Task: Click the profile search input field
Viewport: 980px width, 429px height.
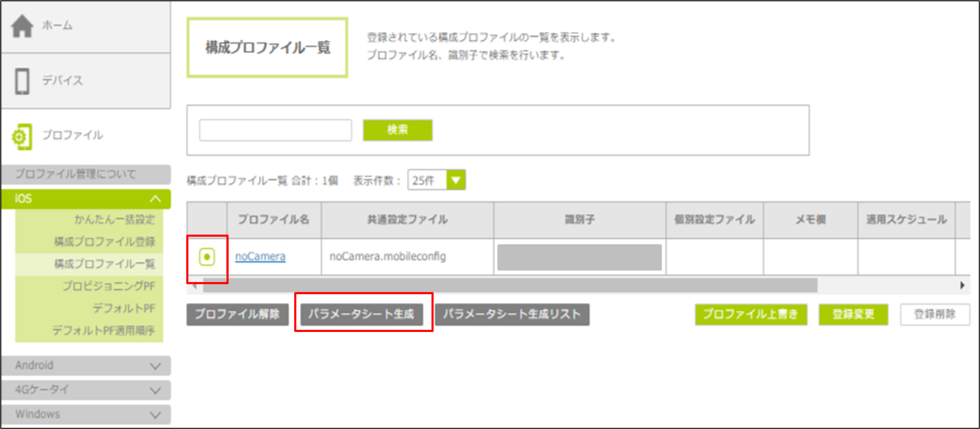Action: [x=275, y=130]
